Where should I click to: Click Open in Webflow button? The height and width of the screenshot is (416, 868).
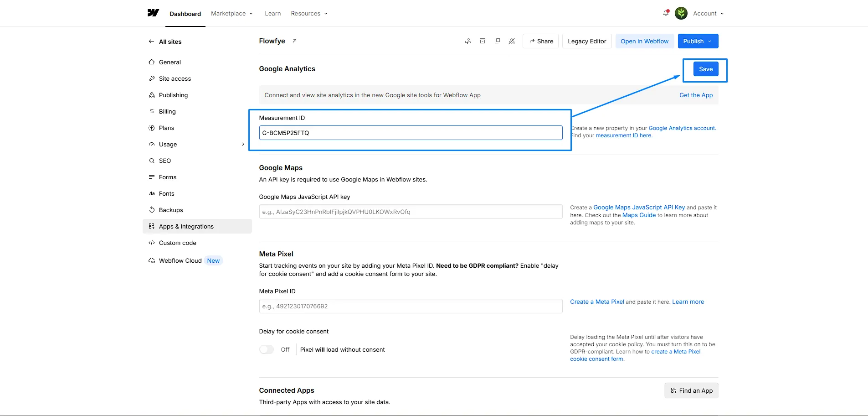[644, 41]
